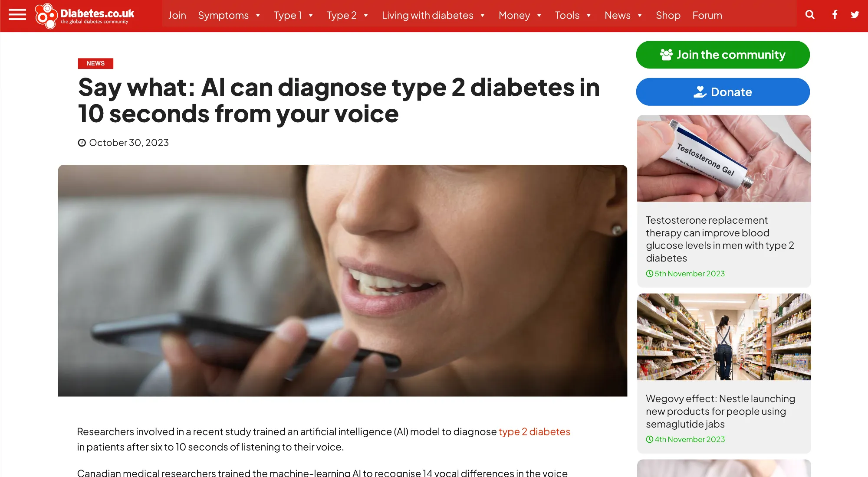
Task: Visit the Twitter page icon
Action: [855, 15]
